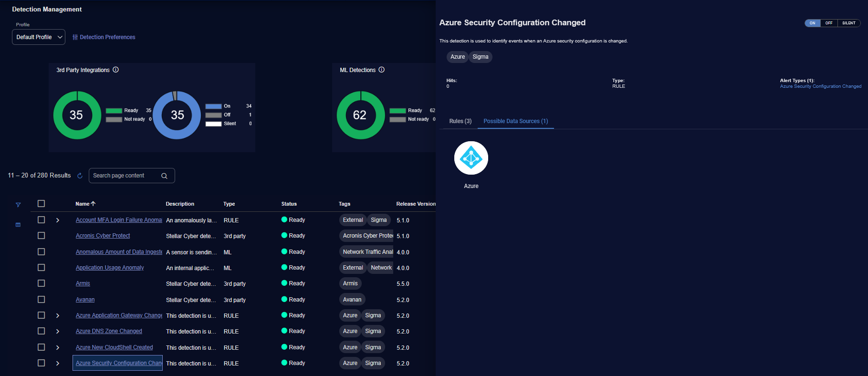This screenshot has width=868, height=376.
Task: Click blue On legend swatch
Action: pyautogui.click(x=214, y=106)
